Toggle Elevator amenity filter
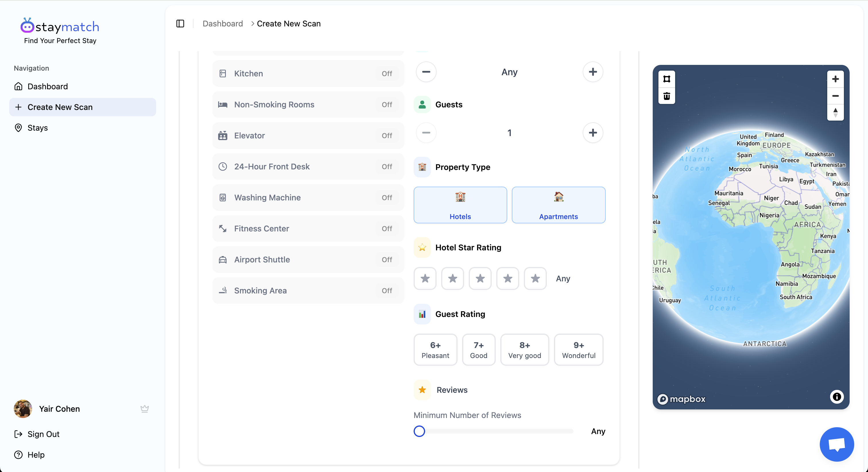 click(308, 135)
